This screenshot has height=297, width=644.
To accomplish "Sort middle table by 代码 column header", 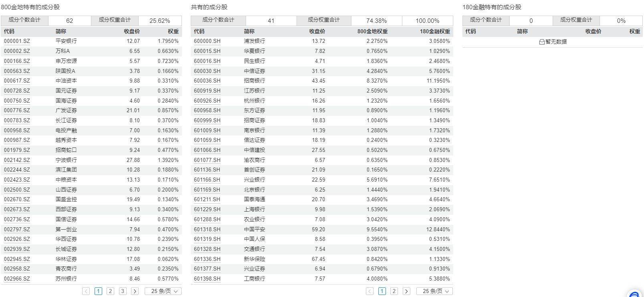I will click(199, 31).
